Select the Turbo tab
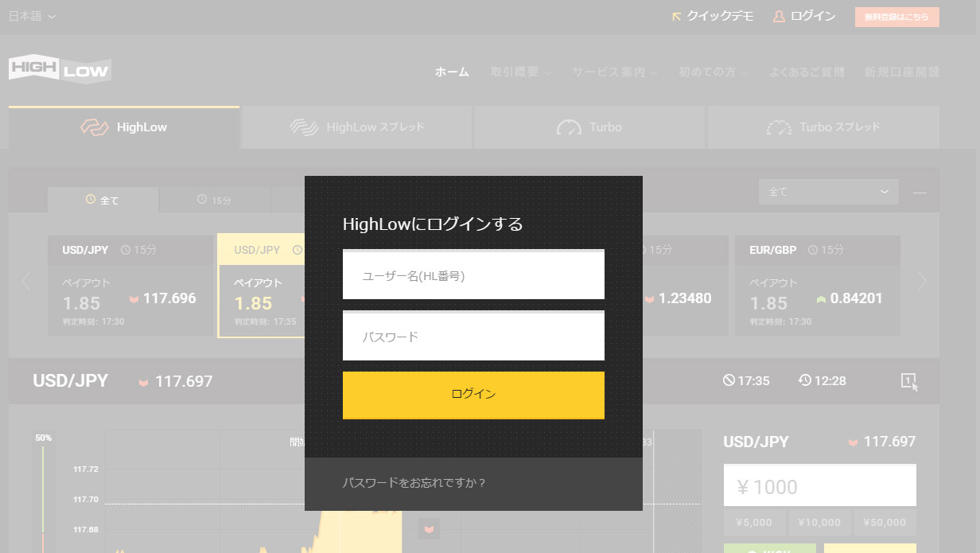 click(x=589, y=127)
